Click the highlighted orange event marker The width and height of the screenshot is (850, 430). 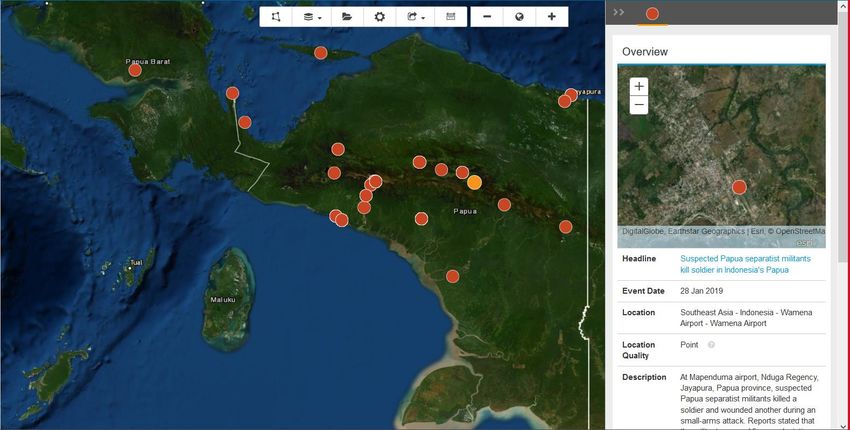point(474,183)
